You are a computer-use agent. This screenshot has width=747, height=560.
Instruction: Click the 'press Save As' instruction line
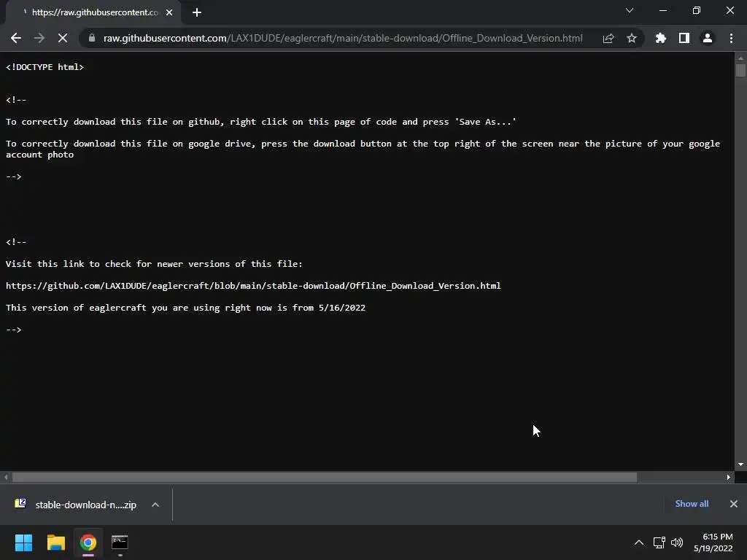coord(261,122)
